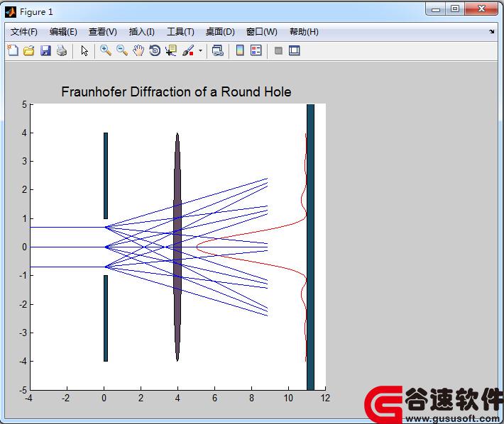Select the Edit Plot arrow tool
The image size is (504, 424).
click(84, 51)
